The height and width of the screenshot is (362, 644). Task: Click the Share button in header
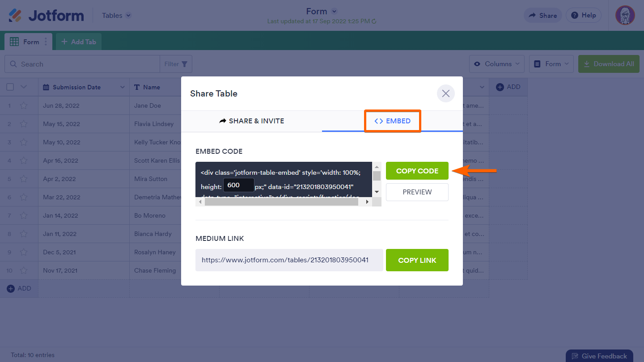click(543, 15)
